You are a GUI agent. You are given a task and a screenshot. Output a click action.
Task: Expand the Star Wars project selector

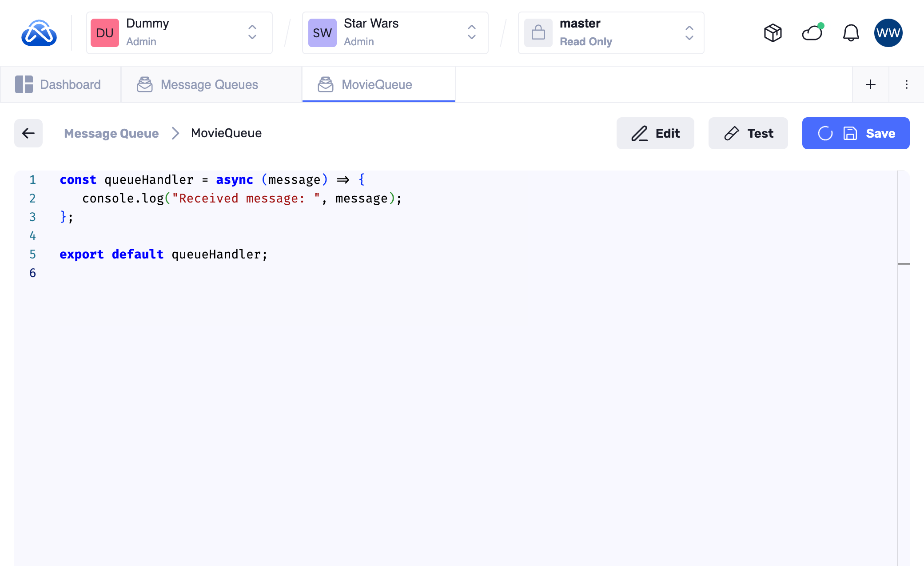pos(472,33)
